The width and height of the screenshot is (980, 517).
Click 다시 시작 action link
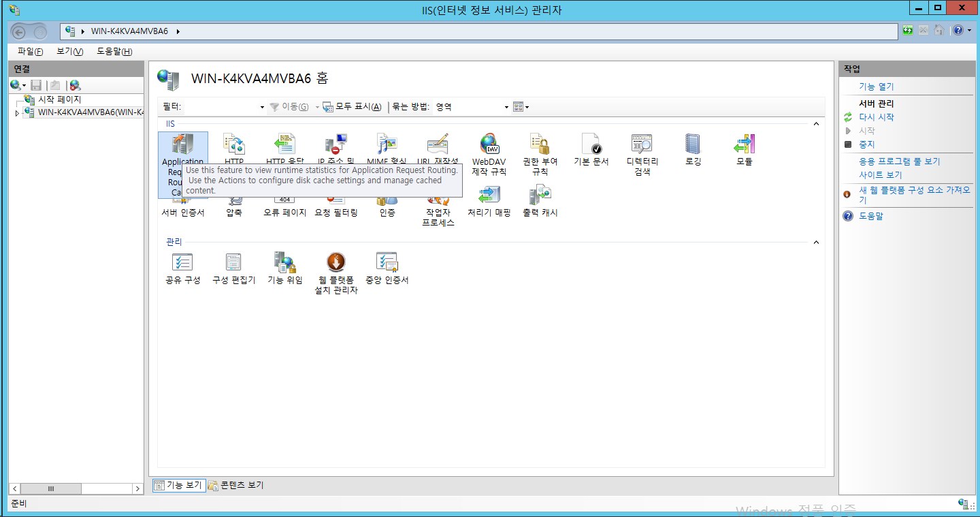877,117
